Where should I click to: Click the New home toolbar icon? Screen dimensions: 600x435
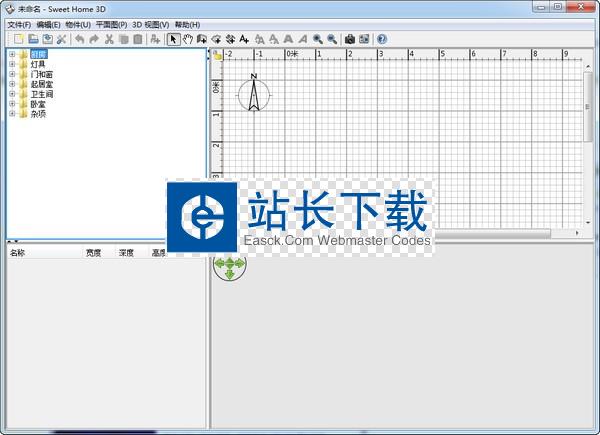point(19,39)
